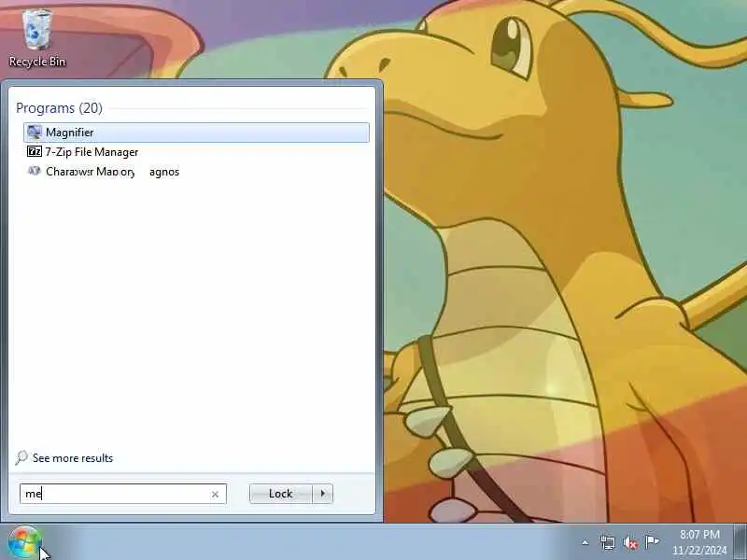Screen dimensions: 747x560
Task: Click the 7-Zip program icon
Action: pyautogui.click(x=35, y=152)
